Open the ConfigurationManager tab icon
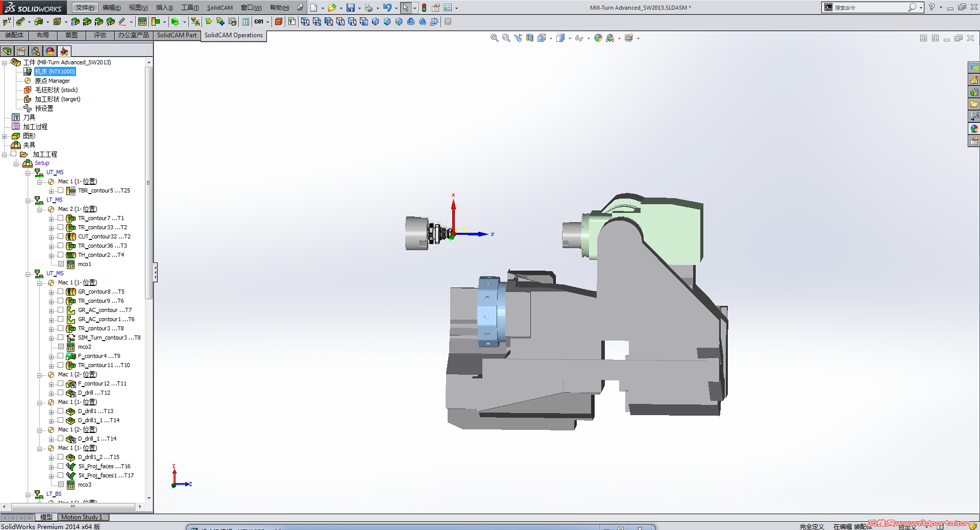Viewport: 980px width, 530px height. coord(36,51)
